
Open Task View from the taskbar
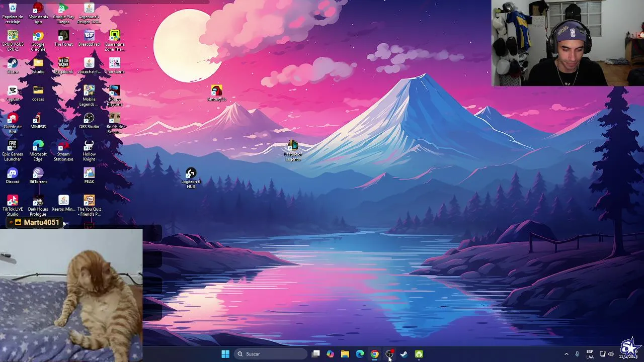pyautogui.click(x=315, y=354)
